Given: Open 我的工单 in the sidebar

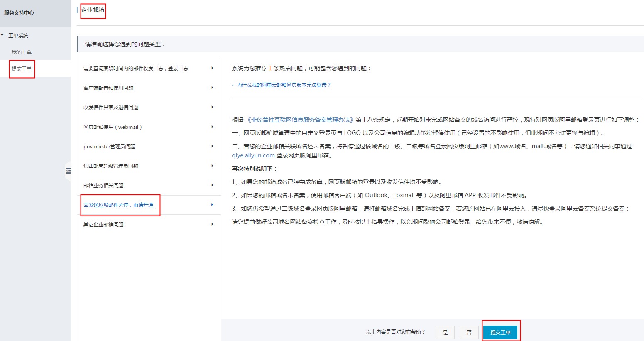Looking at the screenshot, I should tap(22, 52).
